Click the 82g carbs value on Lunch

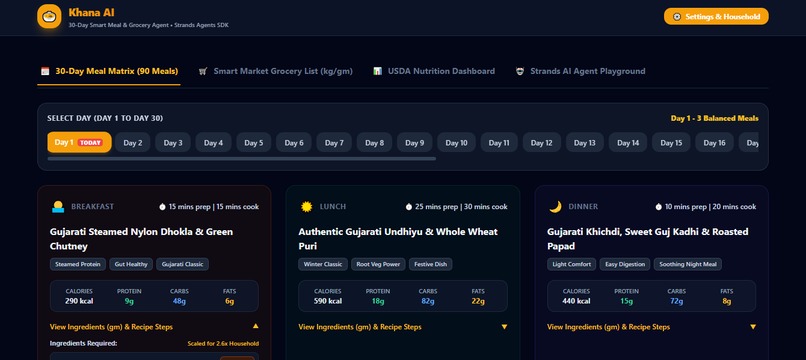tap(428, 301)
